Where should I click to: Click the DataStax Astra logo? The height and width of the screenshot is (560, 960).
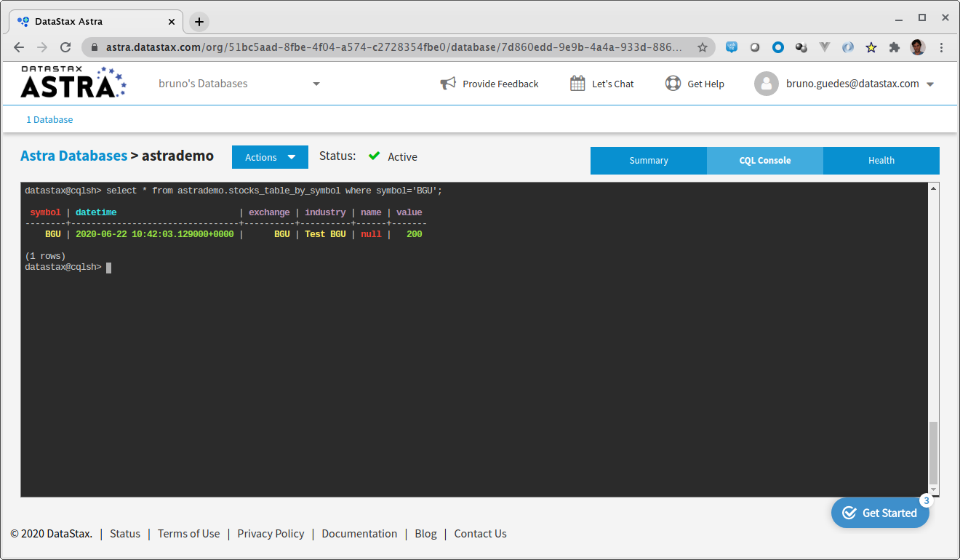coord(73,82)
